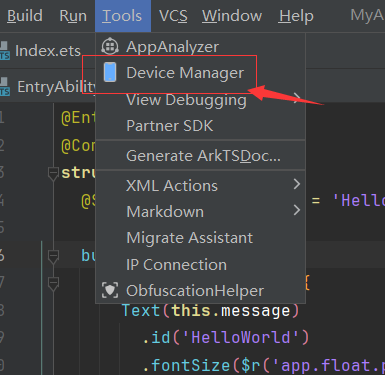Image resolution: width=385 pixels, height=375 pixels.
Task: Collapse the build function fold marker
Action: (x=53, y=256)
